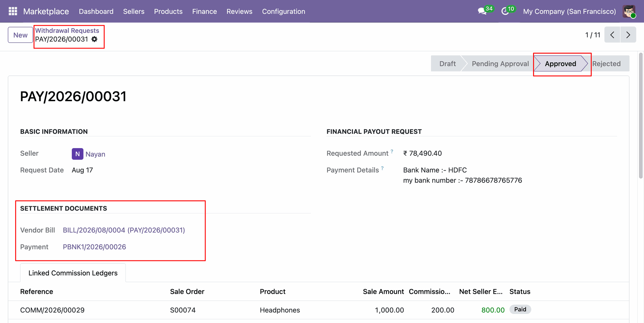This screenshot has width=644, height=323.
Task: Open vendor bill BILL/2026/08/0004 link
Action: tap(124, 230)
